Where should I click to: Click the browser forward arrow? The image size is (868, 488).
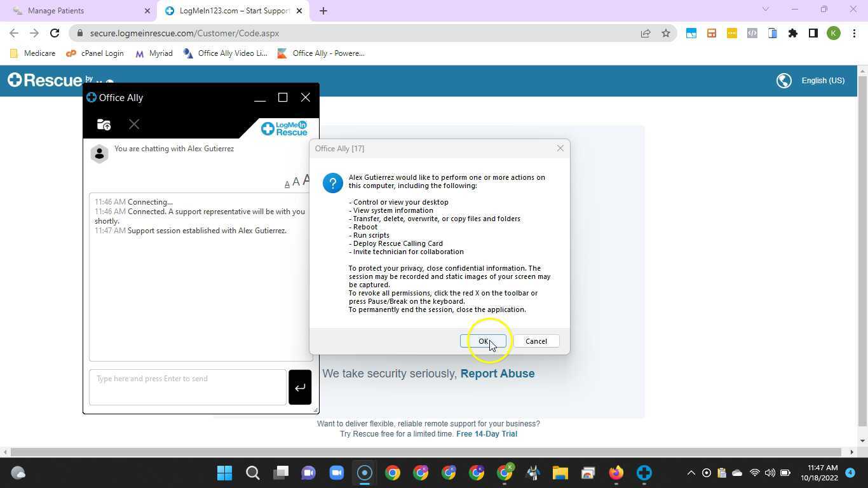pyautogui.click(x=34, y=33)
